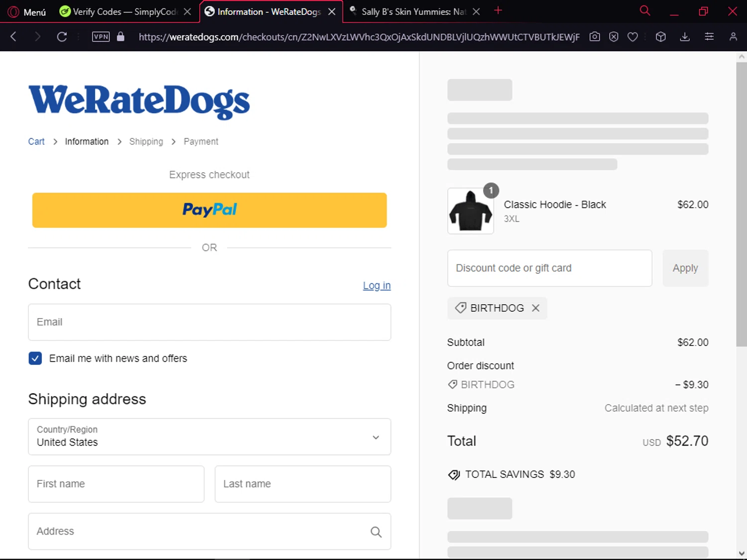
Task: Click the Express checkout heading
Action: (x=209, y=175)
